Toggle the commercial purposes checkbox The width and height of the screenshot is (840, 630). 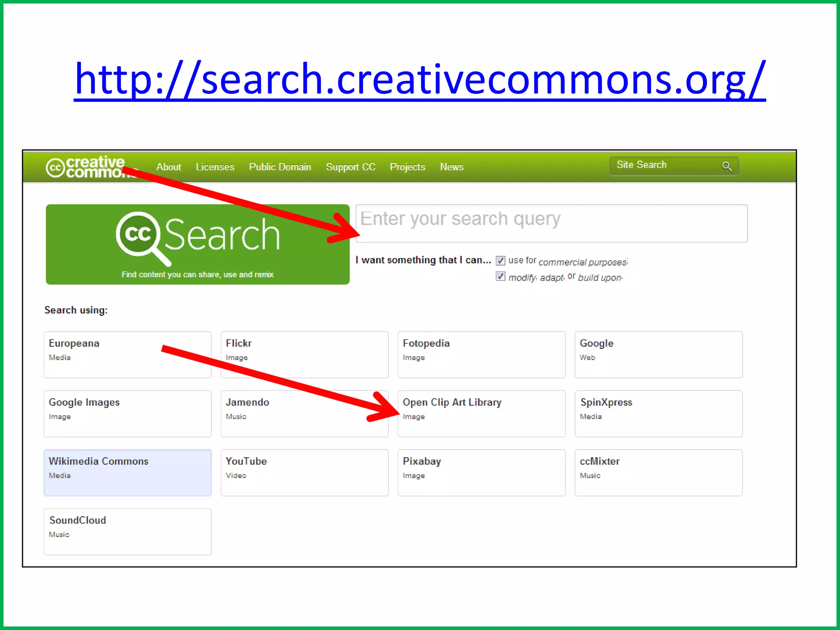pos(500,260)
